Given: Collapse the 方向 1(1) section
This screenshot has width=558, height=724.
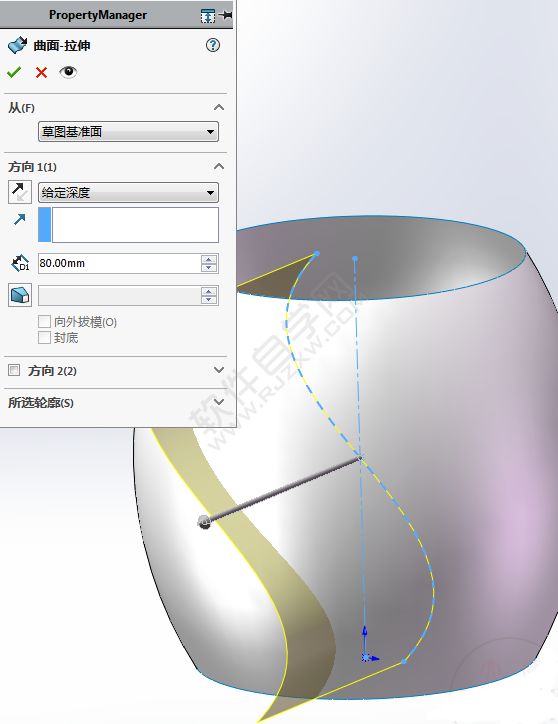Looking at the screenshot, I should point(219,166).
